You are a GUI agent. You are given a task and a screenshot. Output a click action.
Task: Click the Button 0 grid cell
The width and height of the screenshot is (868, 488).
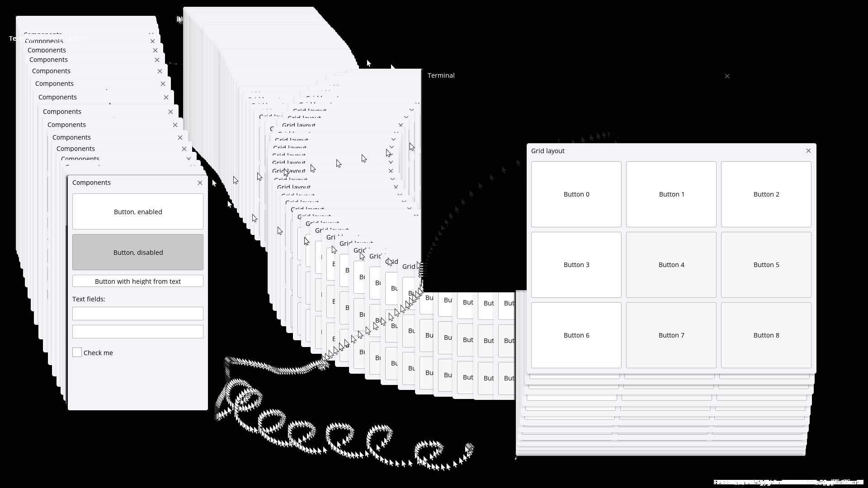576,194
